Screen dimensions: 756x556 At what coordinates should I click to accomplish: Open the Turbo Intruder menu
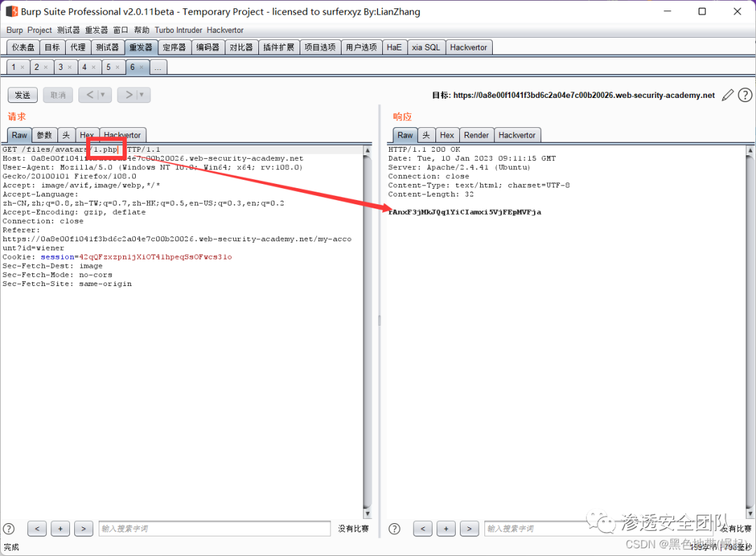[x=178, y=30]
